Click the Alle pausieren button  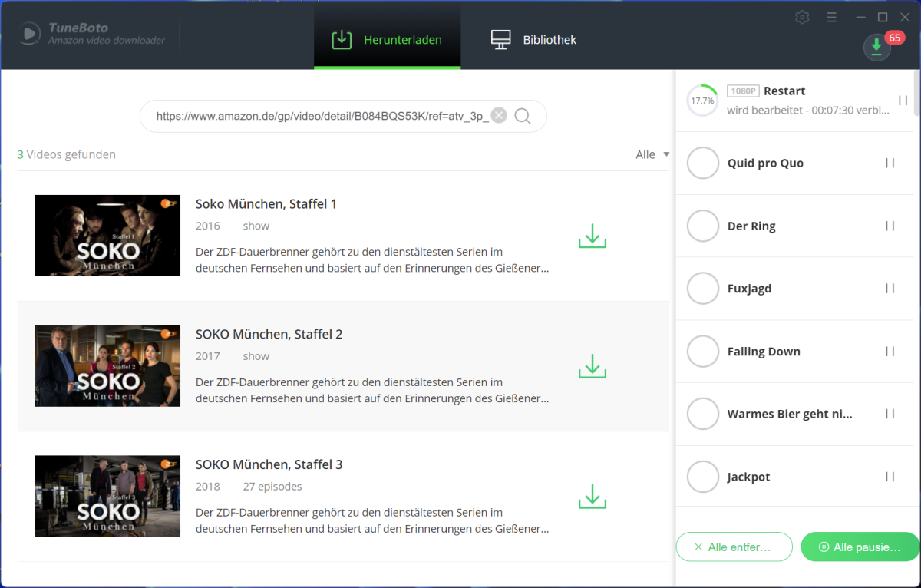click(859, 547)
